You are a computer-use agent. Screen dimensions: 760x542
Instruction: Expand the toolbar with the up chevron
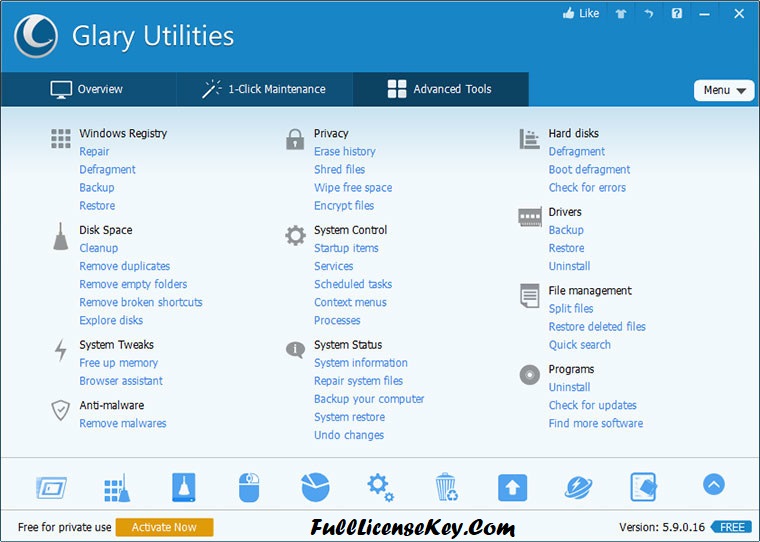click(714, 484)
